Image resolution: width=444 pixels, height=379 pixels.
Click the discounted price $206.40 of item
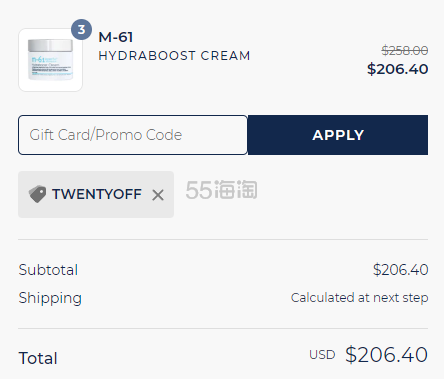[x=397, y=69]
